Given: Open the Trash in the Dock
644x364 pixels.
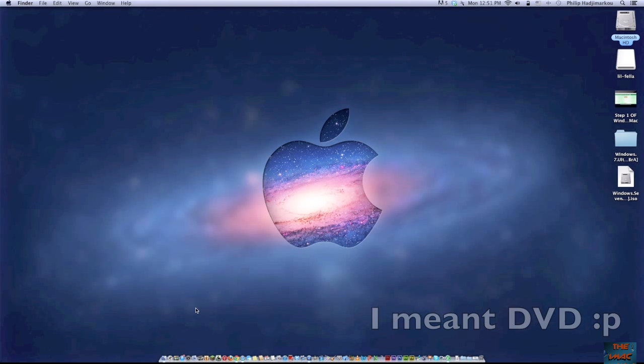Looking at the screenshot, I should pyautogui.click(x=481, y=358).
